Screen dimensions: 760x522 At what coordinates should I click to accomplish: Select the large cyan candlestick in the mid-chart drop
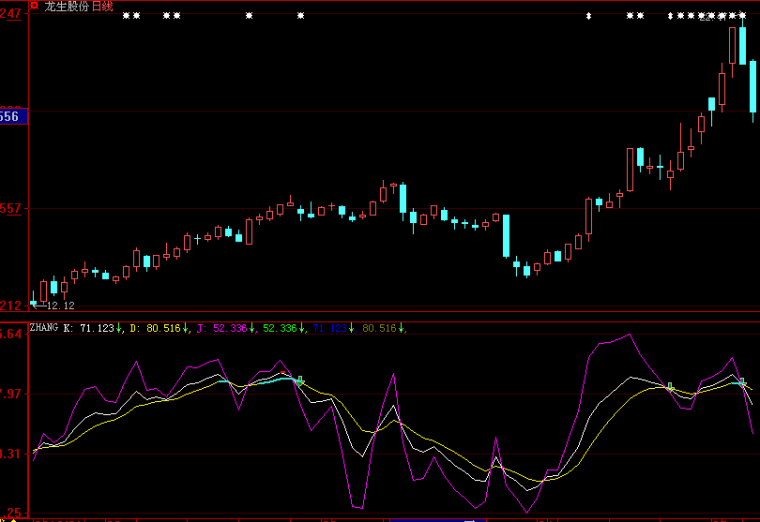506,235
